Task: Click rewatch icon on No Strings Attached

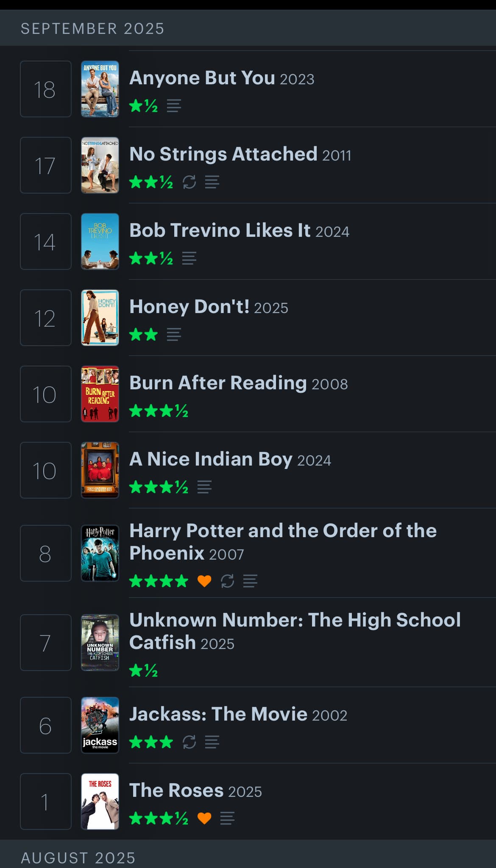Action: tap(189, 182)
